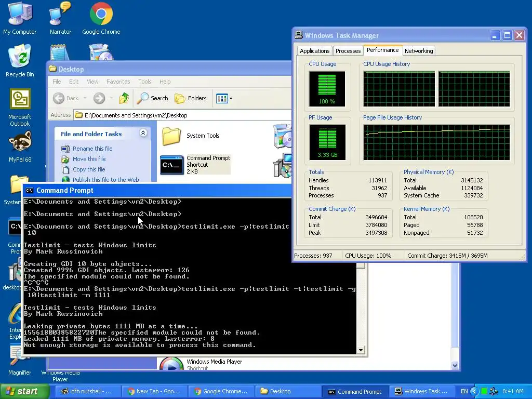Switch to Desktop folder taskbar button
Image resolution: width=532 pixels, height=399 pixels.
[288, 391]
